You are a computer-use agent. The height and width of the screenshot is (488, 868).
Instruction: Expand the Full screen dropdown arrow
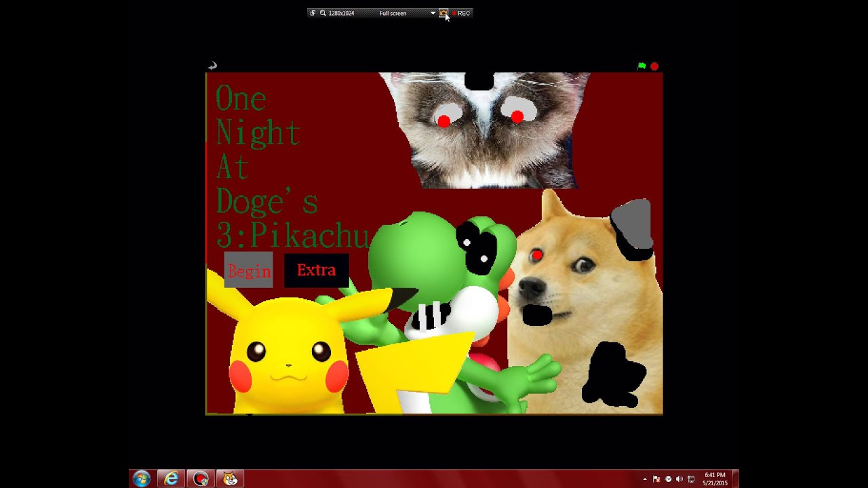(433, 13)
